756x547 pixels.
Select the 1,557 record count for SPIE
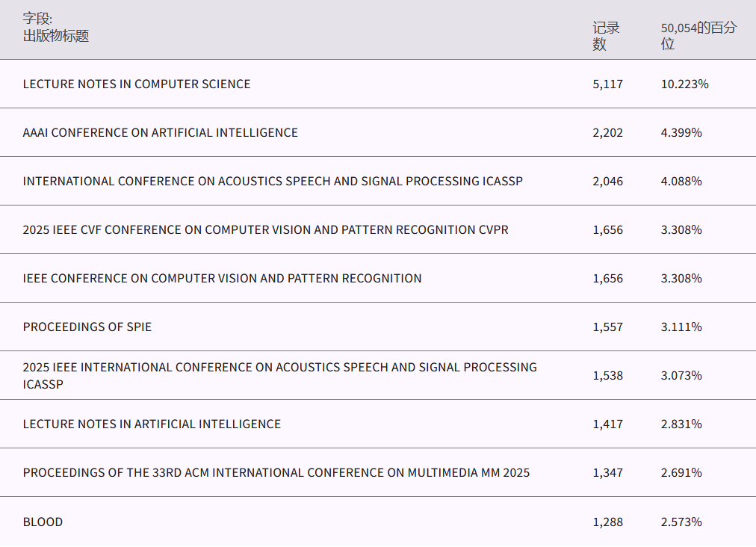[x=607, y=327]
